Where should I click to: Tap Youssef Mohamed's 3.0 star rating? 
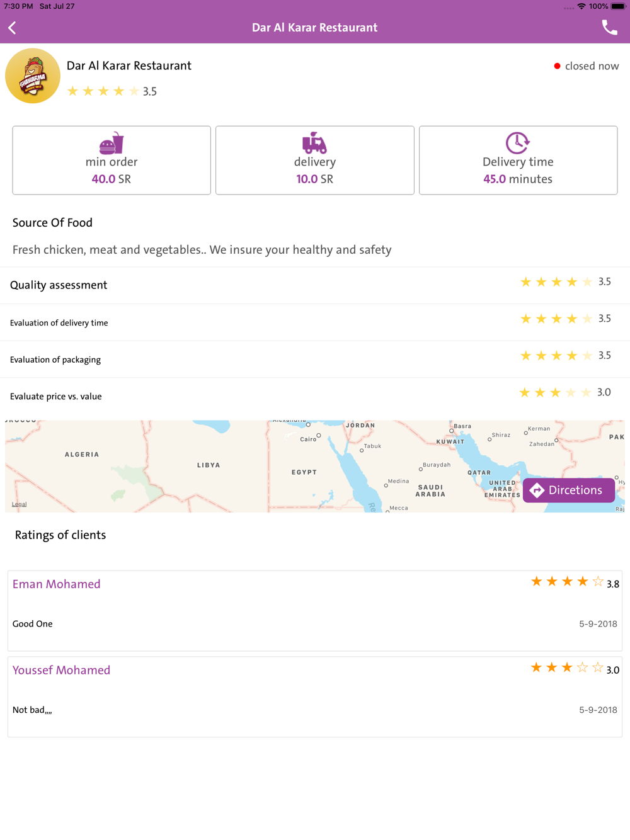coord(567,668)
